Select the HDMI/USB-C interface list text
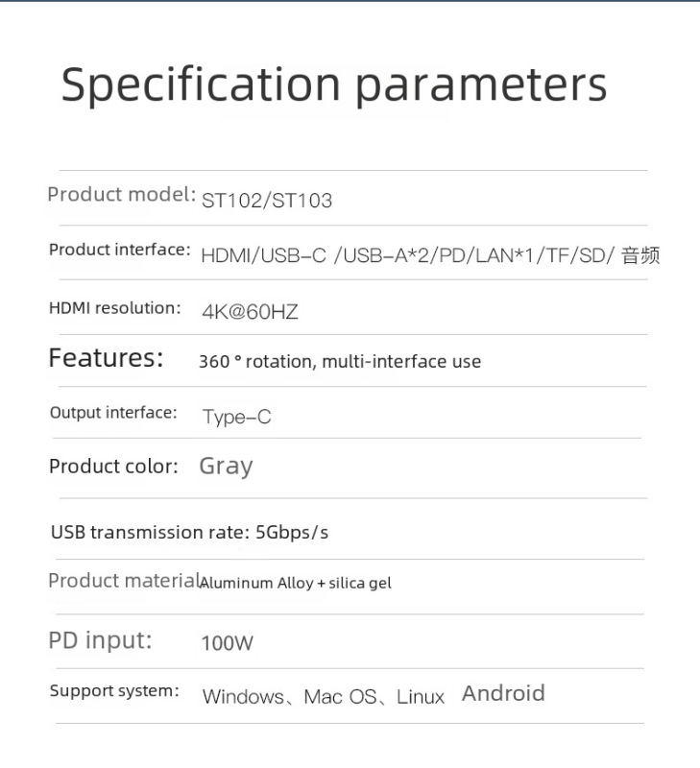The image size is (700, 768). 429,256
